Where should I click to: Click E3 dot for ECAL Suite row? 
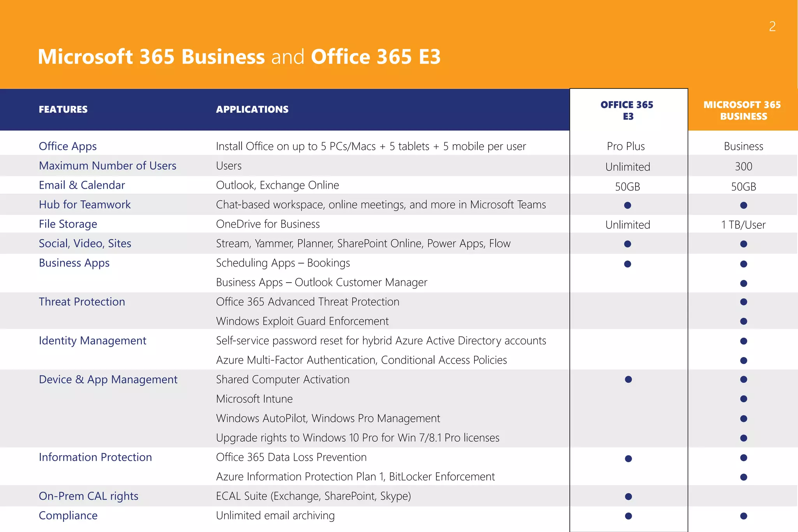coord(628,497)
